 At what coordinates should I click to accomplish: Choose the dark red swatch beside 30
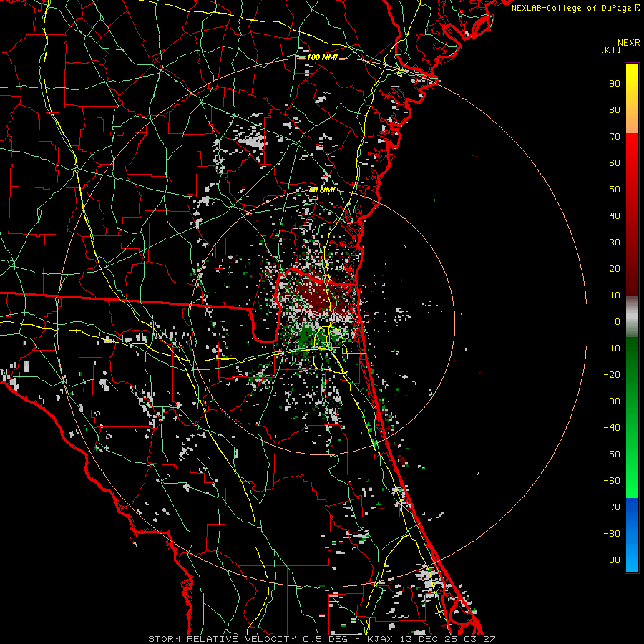(632, 243)
